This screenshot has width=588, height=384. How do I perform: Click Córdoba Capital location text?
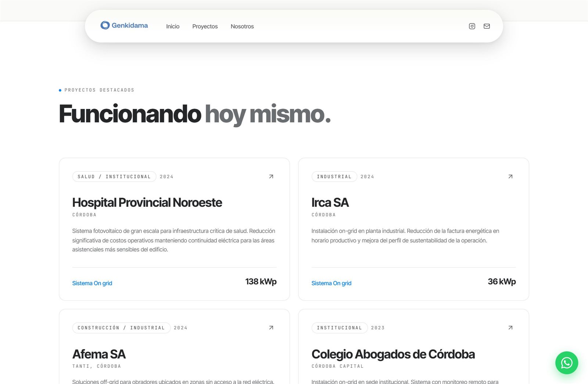pyautogui.click(x=337, y=366)
